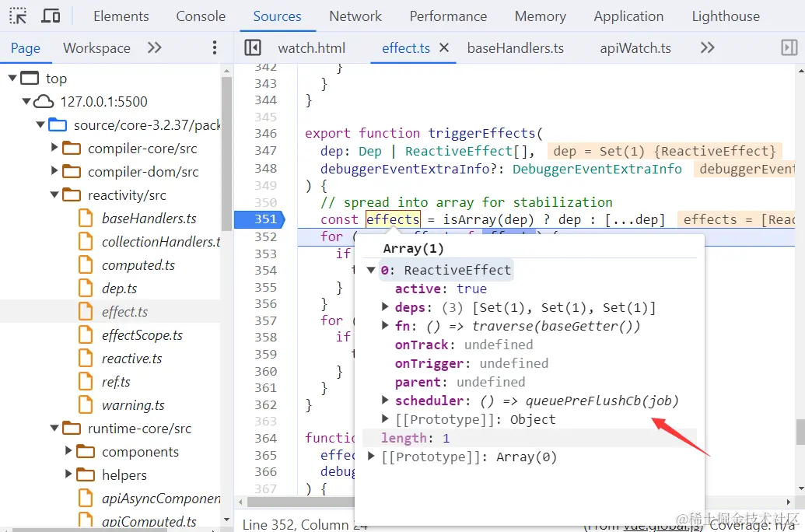Expand the helpers folder
This screenshot has height=532, width=805.
pos(68,474)
